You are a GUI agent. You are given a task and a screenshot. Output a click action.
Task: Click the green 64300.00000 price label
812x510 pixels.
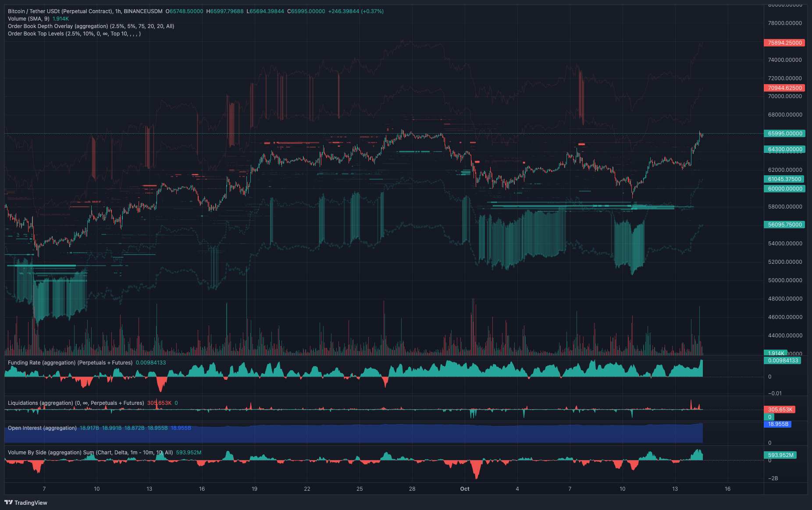(784, 149)
